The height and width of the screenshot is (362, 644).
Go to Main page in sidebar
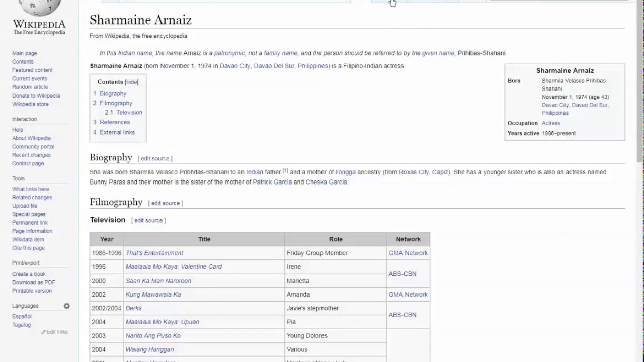point(24,53)
